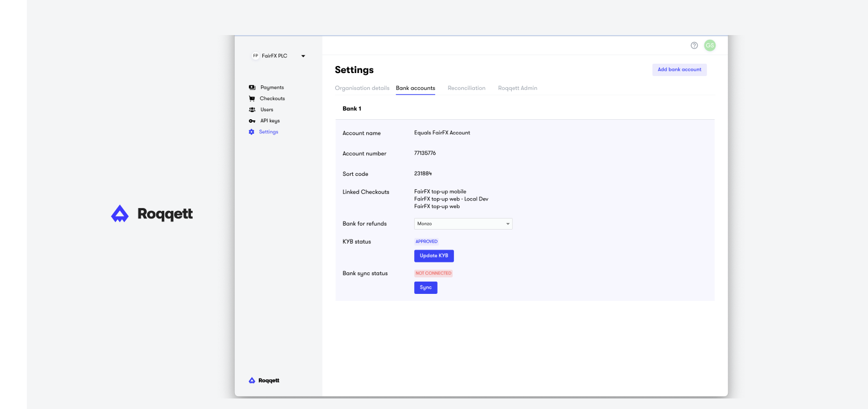Click FairFX top-up web - Local Dev
The width and height of the screenshot is (868, 409).
click(x=452, y=199)
